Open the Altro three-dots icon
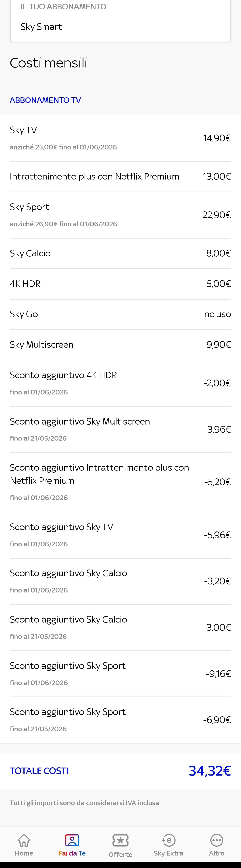The image size is (241, 868). point(217,840)
